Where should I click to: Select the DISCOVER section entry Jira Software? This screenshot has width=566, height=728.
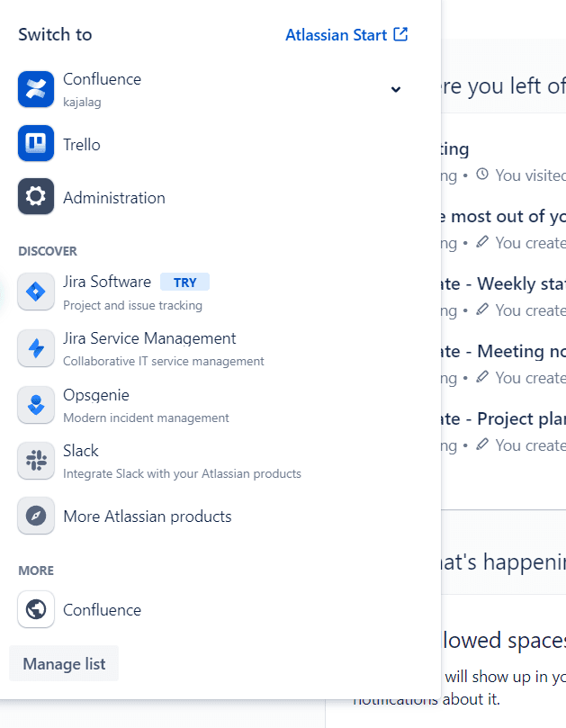[x=109, y=282]
